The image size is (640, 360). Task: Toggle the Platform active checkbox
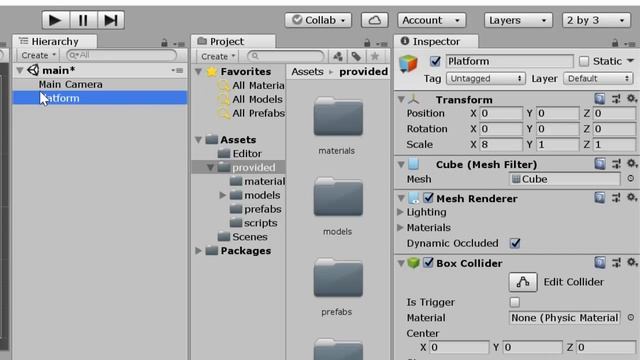click(435, 61)
